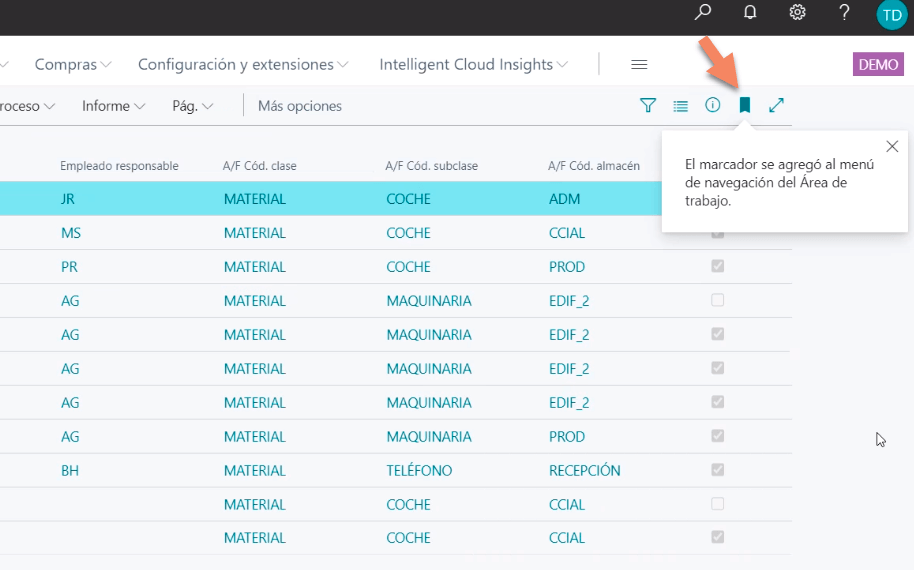Expand the Compras menu
Screen dimensions: 914x570
[73, 64]
